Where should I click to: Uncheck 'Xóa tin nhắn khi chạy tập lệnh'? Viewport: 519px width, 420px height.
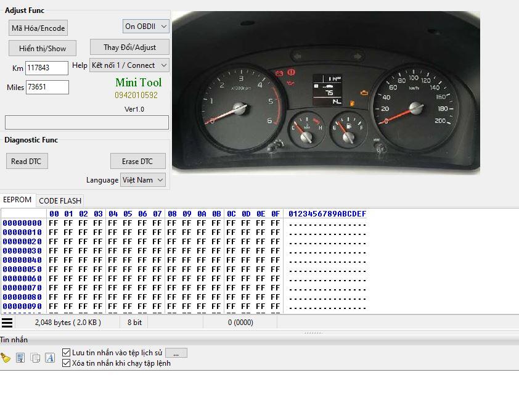tap(67, 363)
